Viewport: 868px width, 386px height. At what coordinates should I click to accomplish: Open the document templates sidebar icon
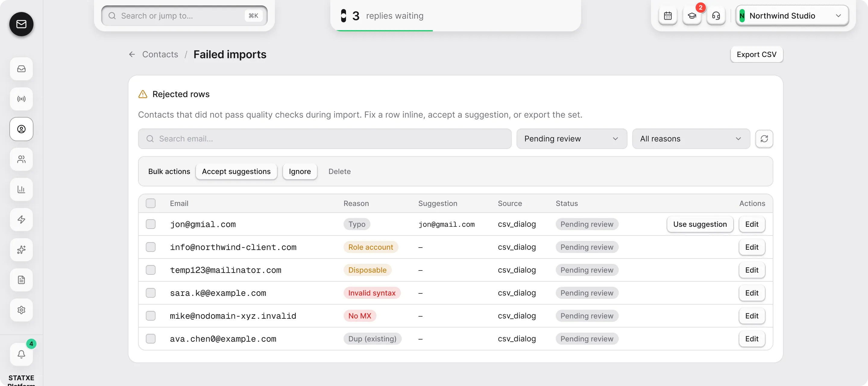(x=21, y=280)
